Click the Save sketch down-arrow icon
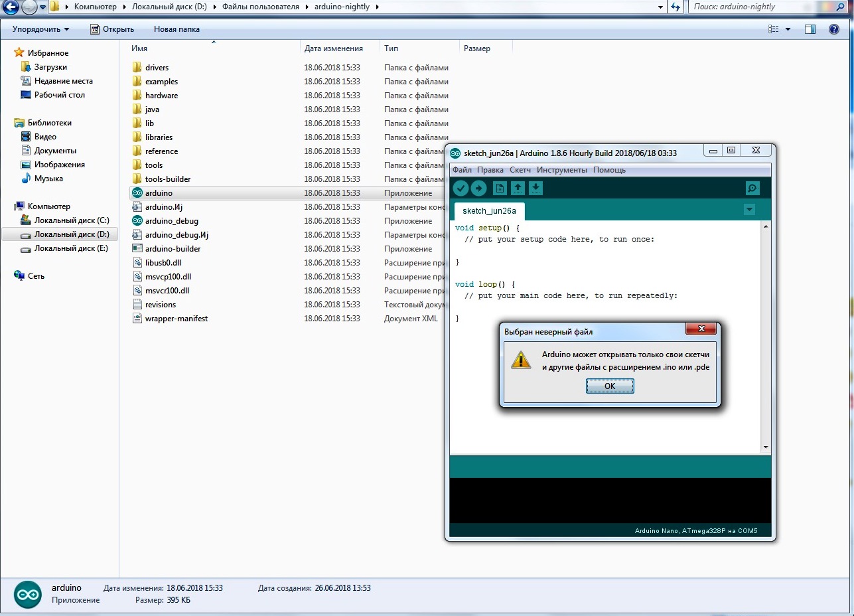Image resolution: width=854 pixels, height=616 pixels. [x=535, y=189]
